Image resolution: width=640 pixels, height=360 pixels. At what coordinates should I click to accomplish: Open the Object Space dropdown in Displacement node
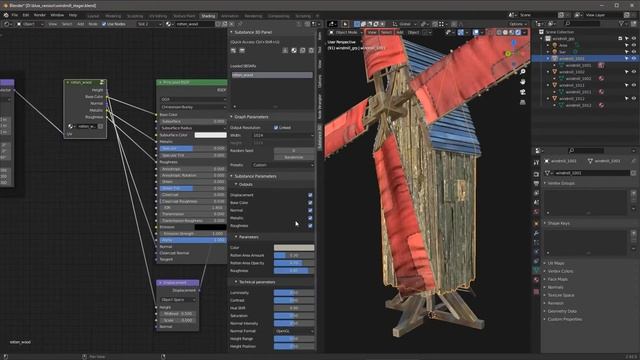[178, 300]
